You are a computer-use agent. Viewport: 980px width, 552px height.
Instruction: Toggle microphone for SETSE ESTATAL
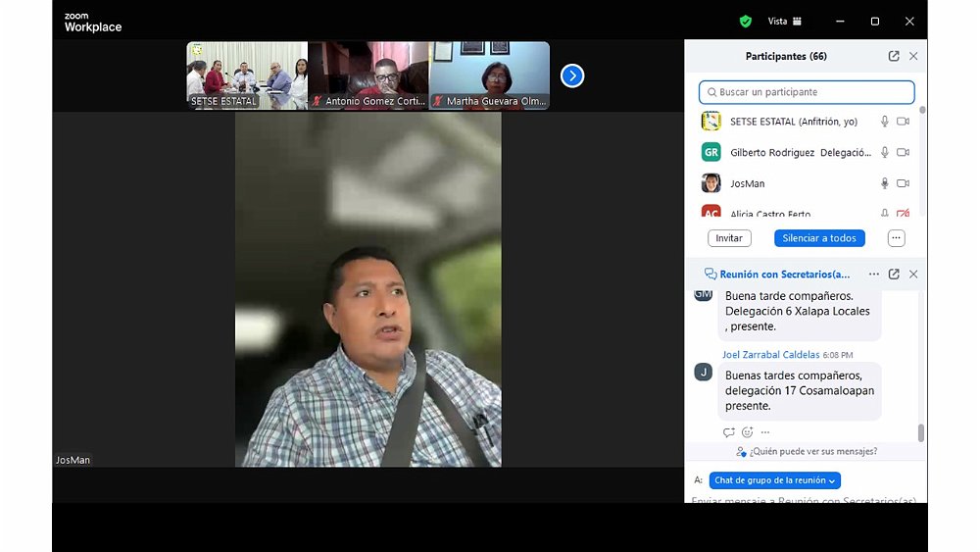tap(884, 122)
